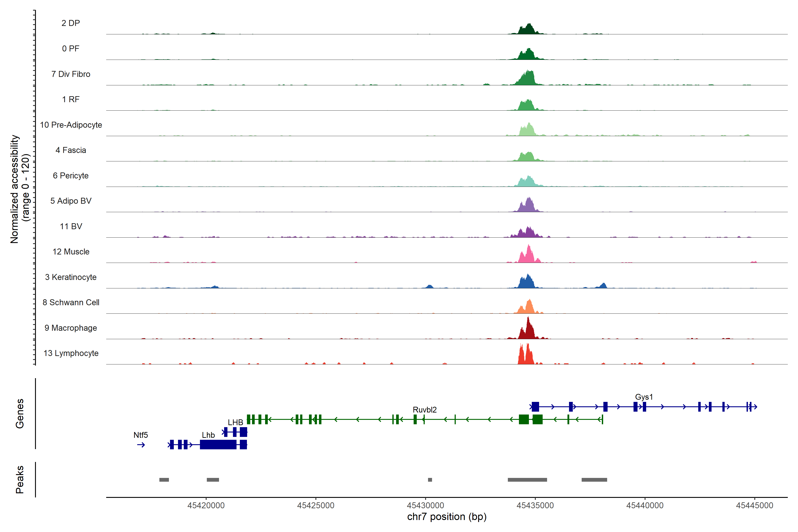
Task: Click the Ntf5 gene arrow
Action: point(141,445)
